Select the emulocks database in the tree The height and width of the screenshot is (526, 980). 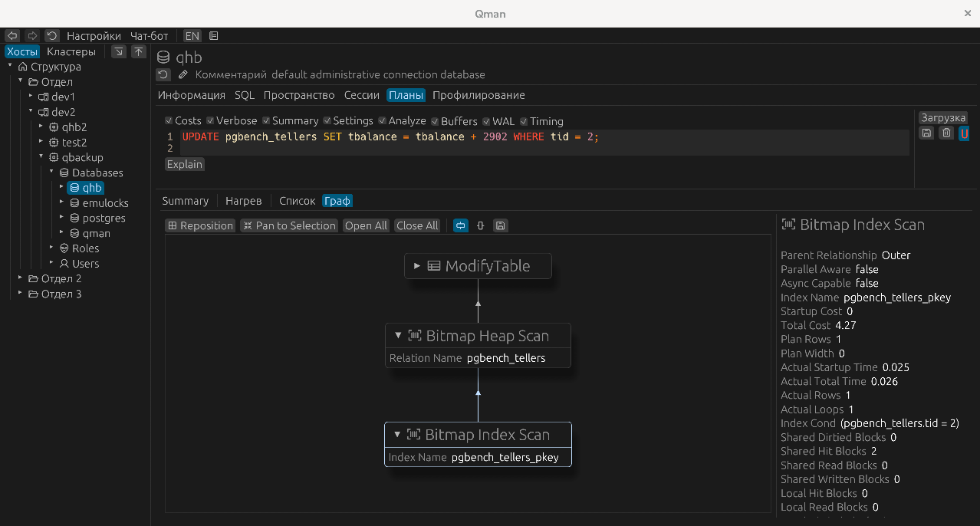(x=105, y=203)
